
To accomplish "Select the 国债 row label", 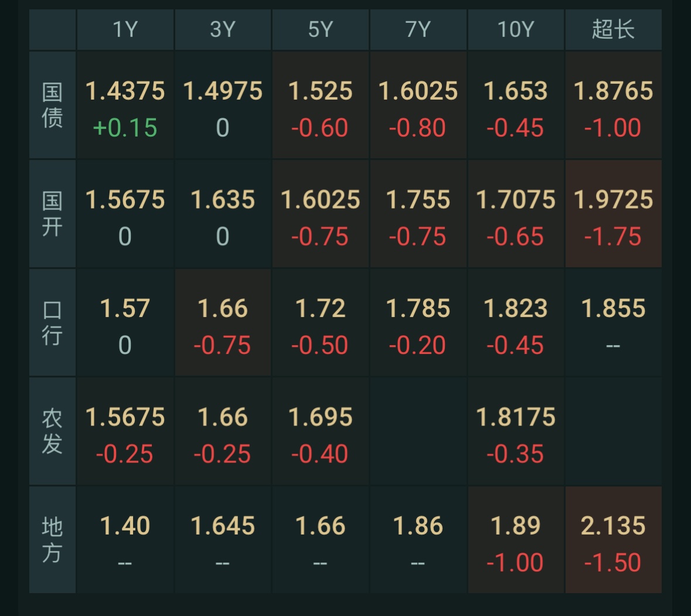I will (x=52, y=105).
